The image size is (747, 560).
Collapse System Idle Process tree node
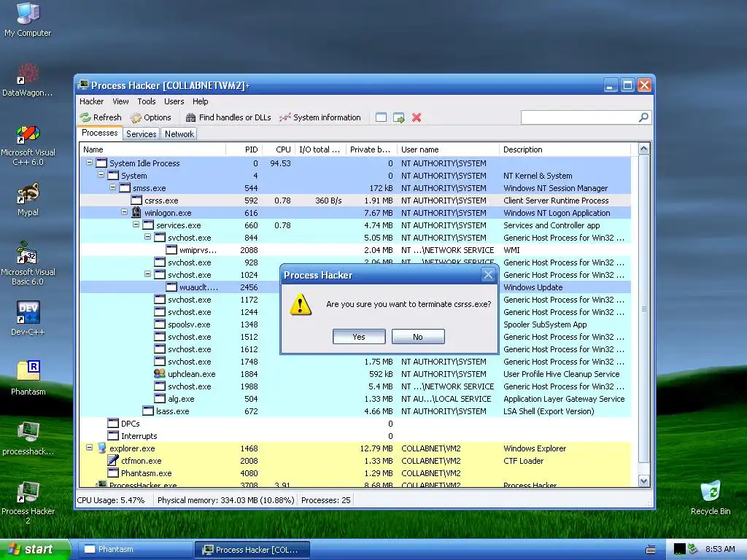click(x=89, y=163)
